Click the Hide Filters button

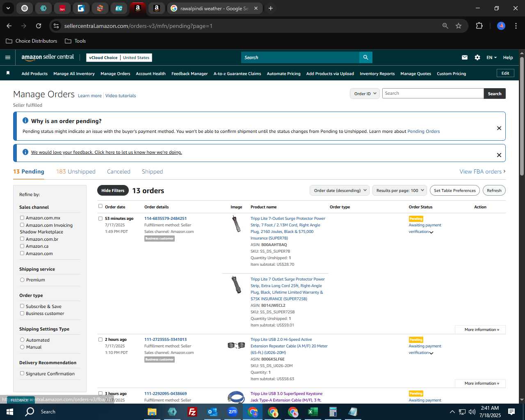(x=113, y=190)
